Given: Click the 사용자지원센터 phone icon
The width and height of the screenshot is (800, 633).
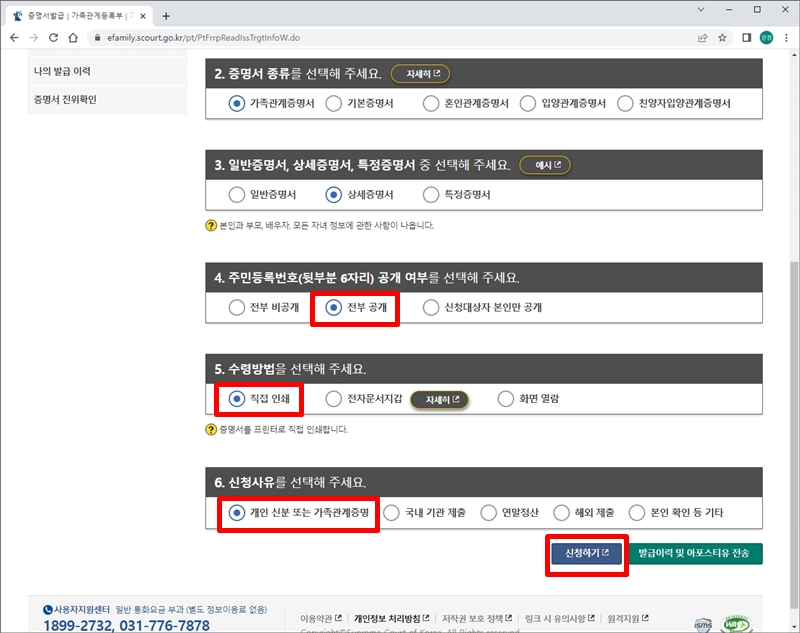Looking at the screenshot, I should pyautogui.click(x=47, y=610).
